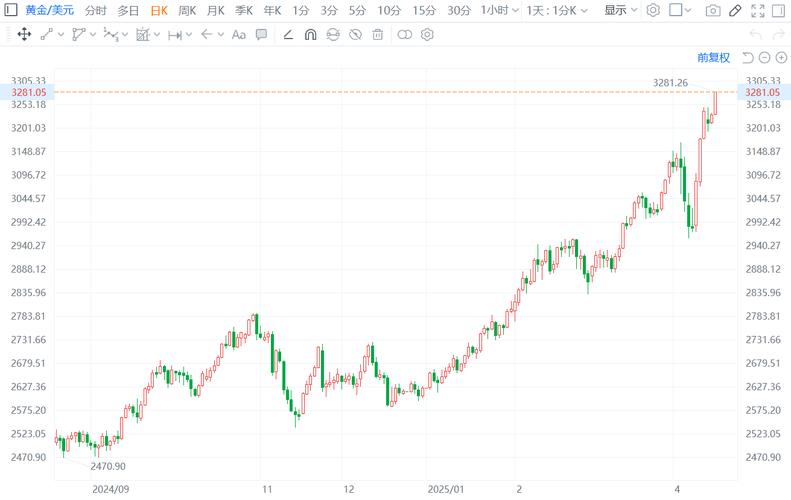Image resolution: width=791 pixels, height=500 pixels.
Task: Switch to 月K tab
Action: point(216,10)
